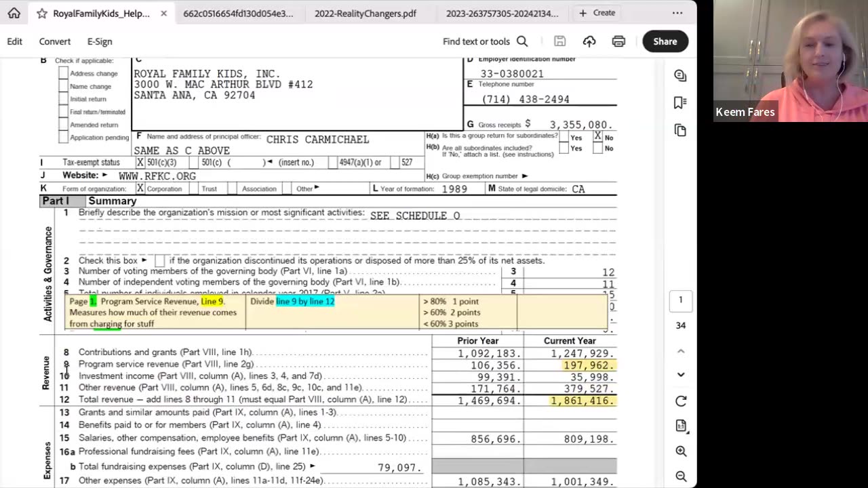This screenshot has width=868, height=488.
Task: Click the EIN 33-0380021
Action: click(512, 74)
